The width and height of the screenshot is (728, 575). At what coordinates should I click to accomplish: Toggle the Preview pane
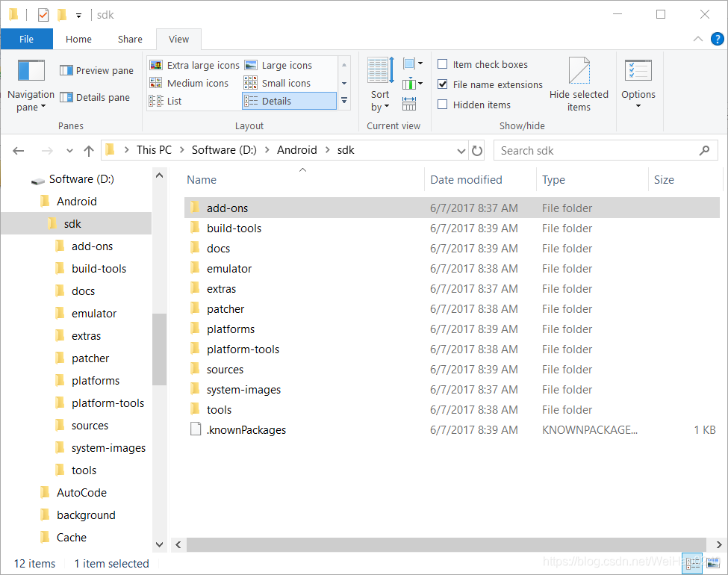pos(96,71)
